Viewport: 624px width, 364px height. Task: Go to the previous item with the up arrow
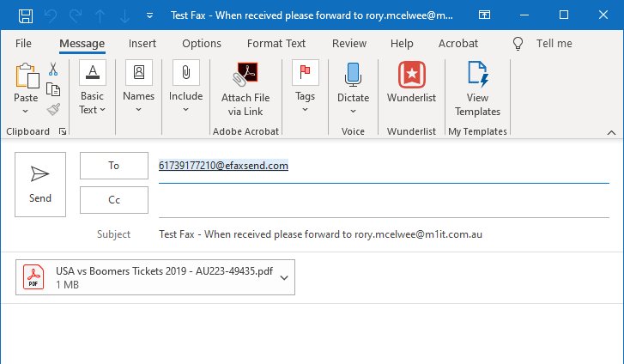(100, 16)
